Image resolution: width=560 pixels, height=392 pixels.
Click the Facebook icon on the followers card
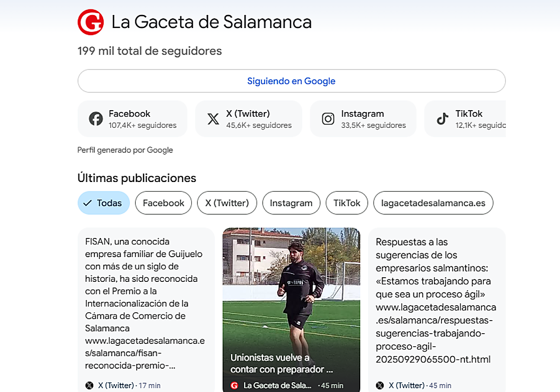pos(95,119)
